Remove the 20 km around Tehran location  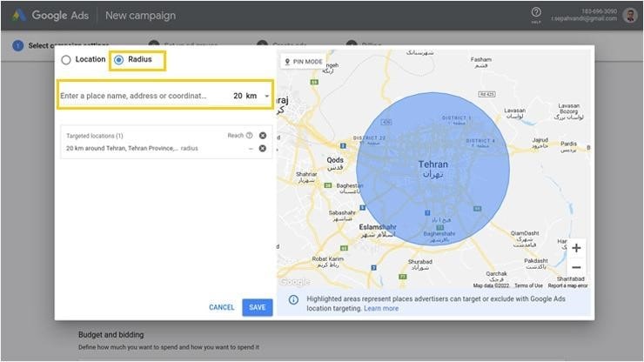[263, 148]
